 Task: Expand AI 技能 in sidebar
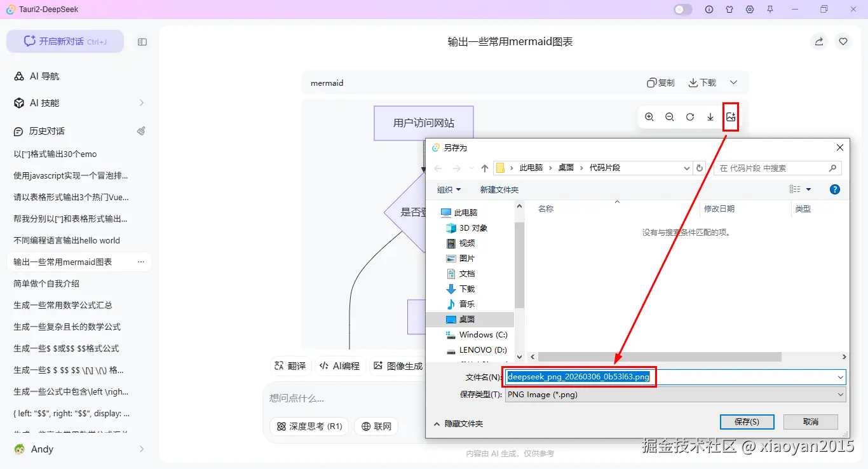click(79, 103)
